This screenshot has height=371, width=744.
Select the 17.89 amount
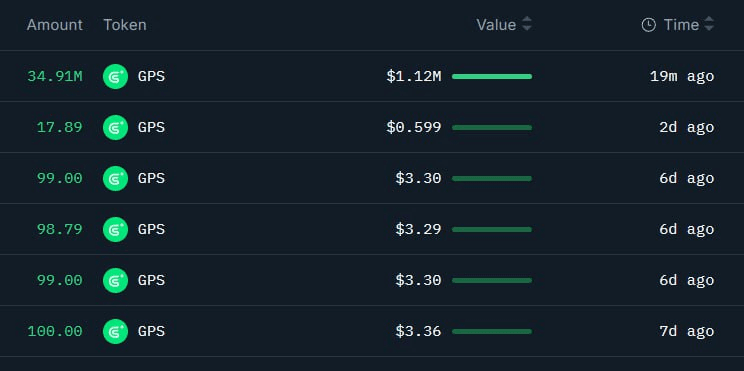tap(59, 127)
